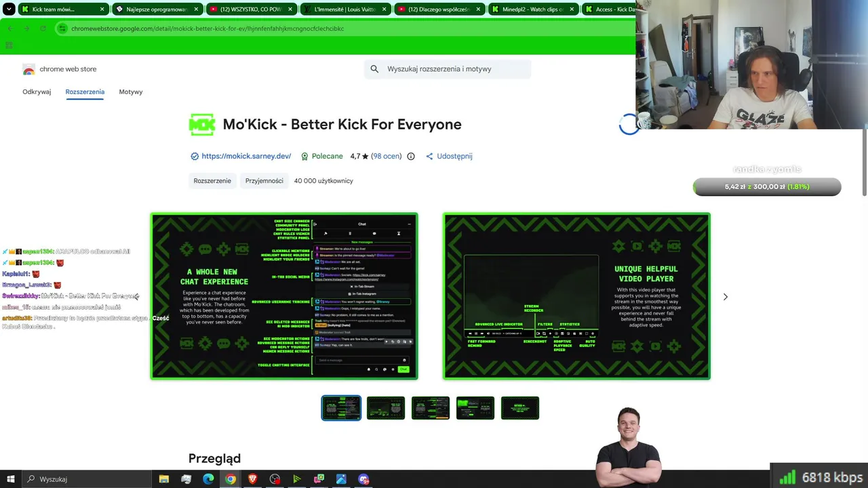The height and width of the screenshot is (488, 868).
Task: Select the first screenshot thumbnail
Action: [341, 408]
